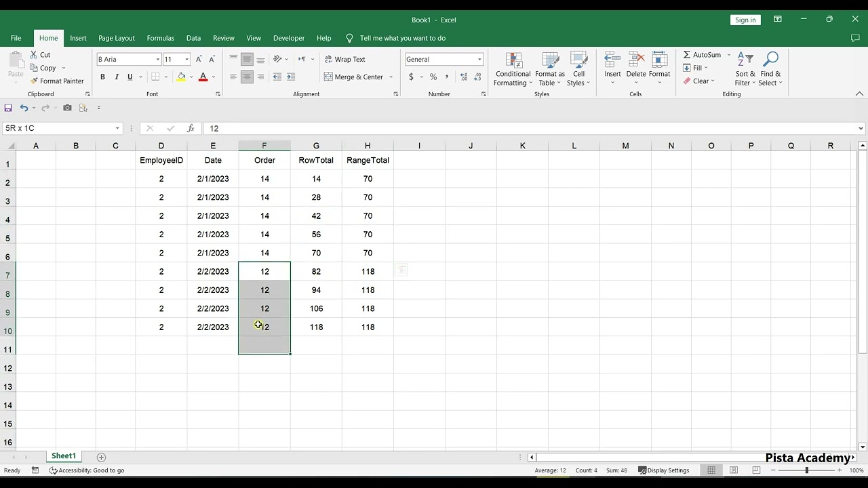The height and width of the screenshot is (488, 868).
Task: Apply the red Font Color
Action: click(203, 77)
